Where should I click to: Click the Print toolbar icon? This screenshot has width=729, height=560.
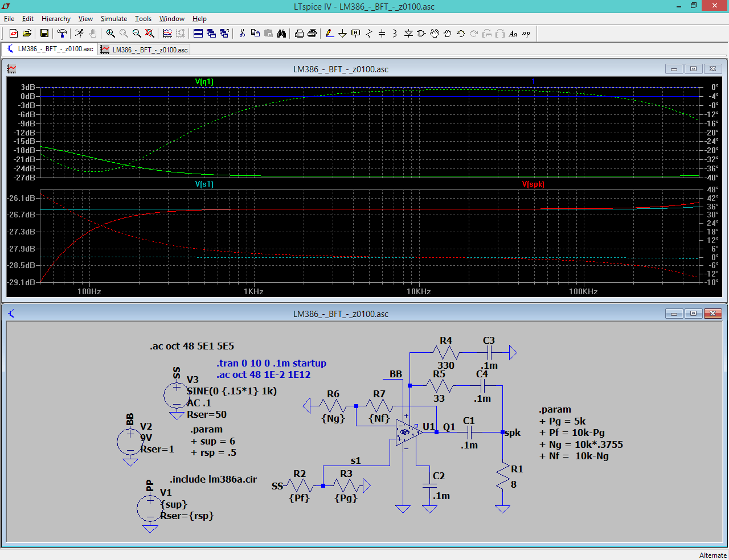pos(312,34)
